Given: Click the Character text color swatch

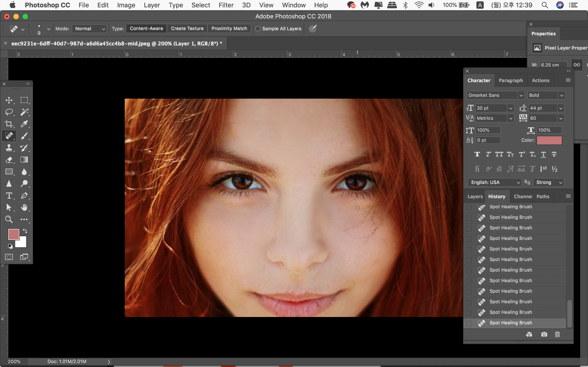Looking at the screenshot, I should 549,140.
